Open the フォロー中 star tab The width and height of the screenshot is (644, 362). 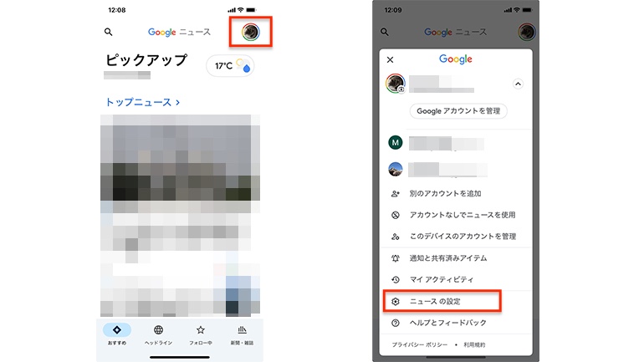point(201,334)
